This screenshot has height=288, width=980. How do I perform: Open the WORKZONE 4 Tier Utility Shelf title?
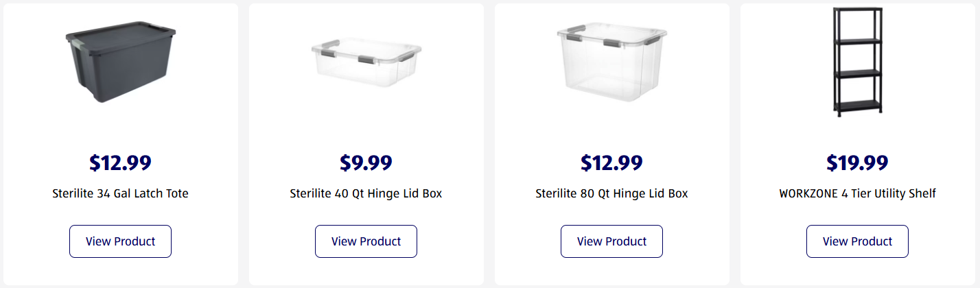click(x=857, y=193)
